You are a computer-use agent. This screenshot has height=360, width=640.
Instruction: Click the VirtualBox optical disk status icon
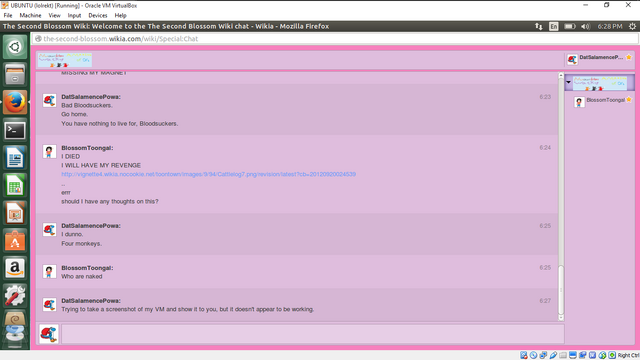(x=533, y=355)
